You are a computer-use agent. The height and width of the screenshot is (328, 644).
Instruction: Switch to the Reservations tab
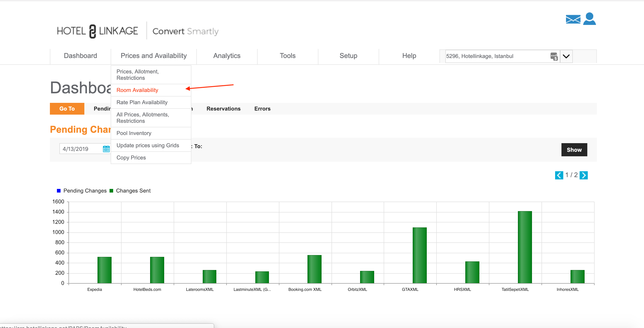pyautogui.click(x=223, y=109)
